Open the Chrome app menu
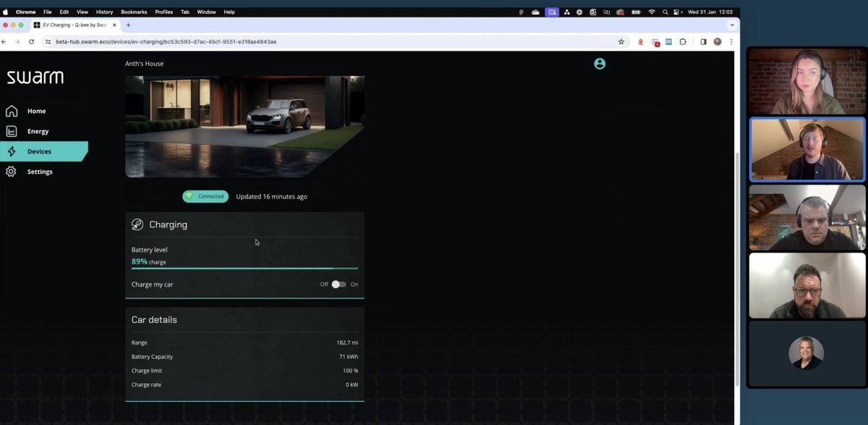 25,12
